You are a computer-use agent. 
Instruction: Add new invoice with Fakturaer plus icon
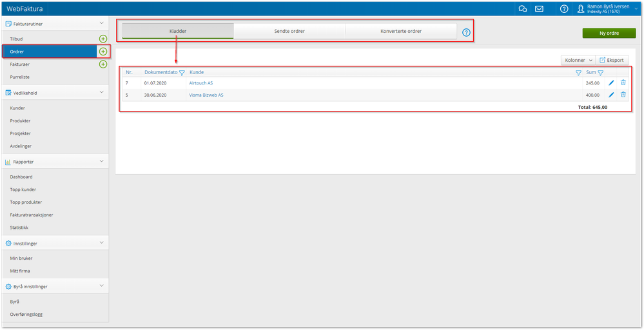click(x=103, y=64)
